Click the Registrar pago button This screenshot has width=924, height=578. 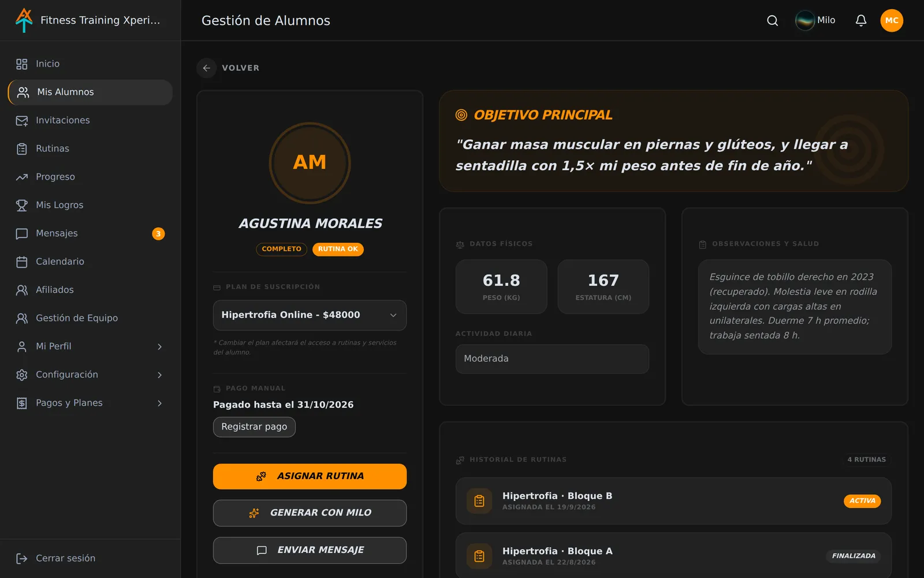pyautogui.click(x=254, y=427)
